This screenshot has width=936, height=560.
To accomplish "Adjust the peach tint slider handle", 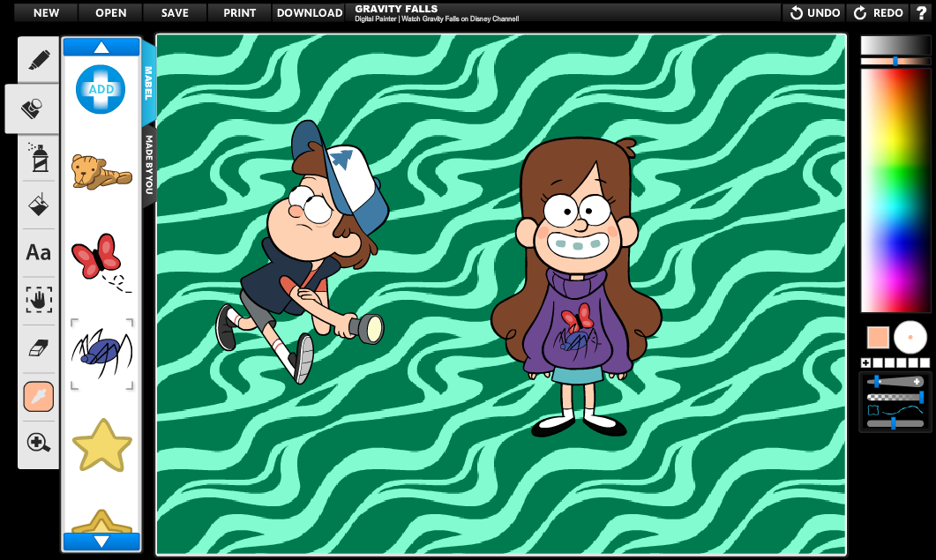I will (895, 61).
